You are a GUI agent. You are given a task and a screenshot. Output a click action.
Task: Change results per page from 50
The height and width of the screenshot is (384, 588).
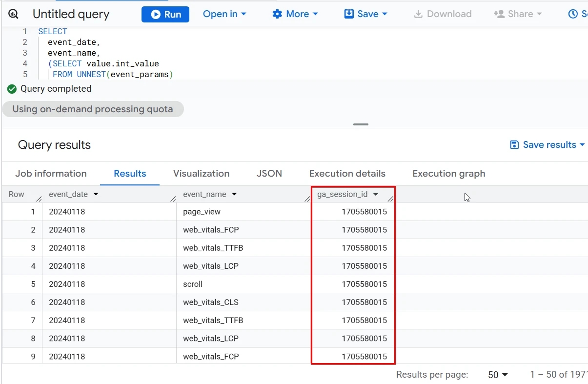tap(496, 375)
